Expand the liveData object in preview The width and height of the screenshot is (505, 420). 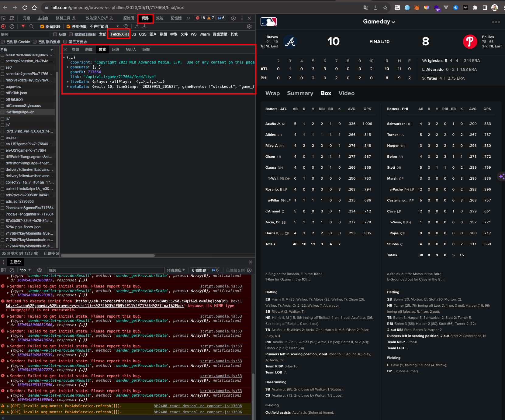pyautogui.click(x=68, y=82)
